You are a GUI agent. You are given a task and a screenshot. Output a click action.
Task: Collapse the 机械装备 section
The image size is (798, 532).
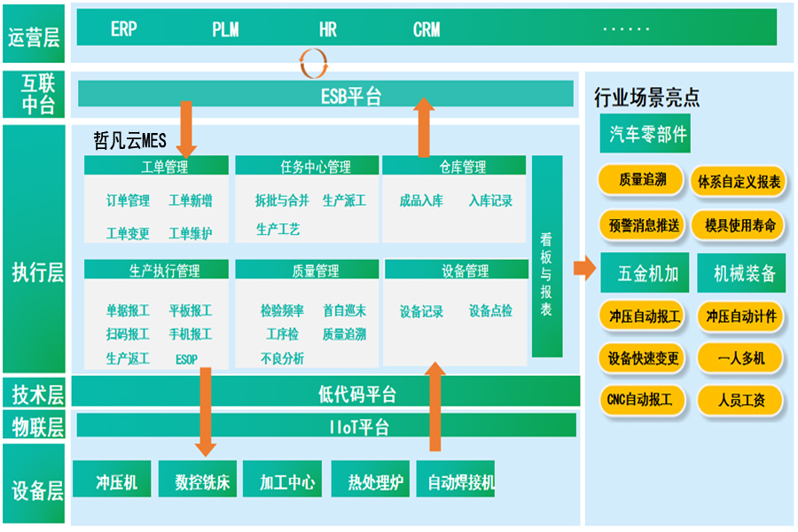745,272
